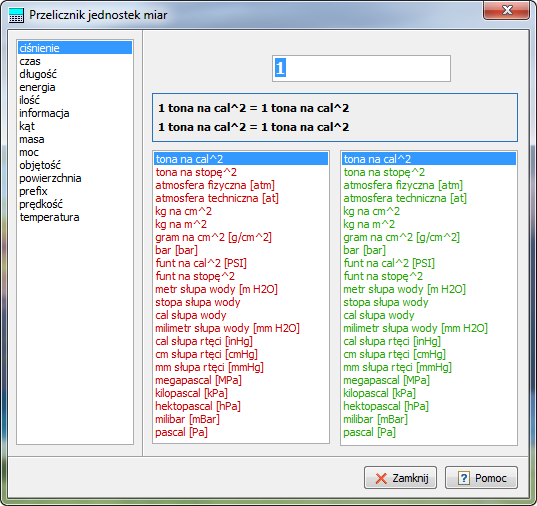Click the red X icon on Zamknij
Screen dimensions: 537x506
click(381, 478)
